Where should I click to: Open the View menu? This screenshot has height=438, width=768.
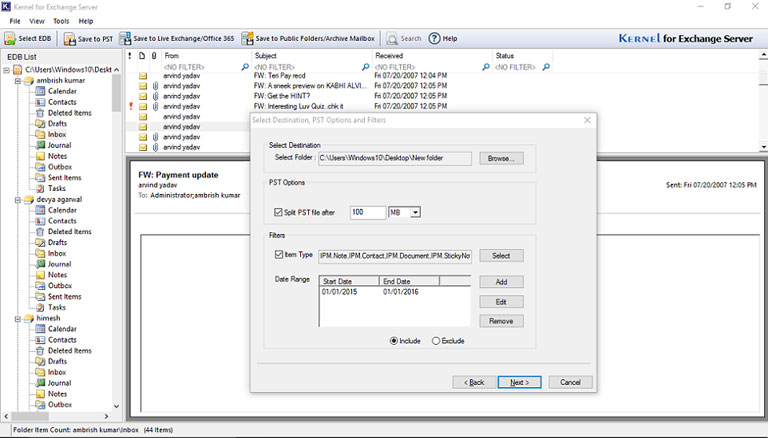click(37, 21)
